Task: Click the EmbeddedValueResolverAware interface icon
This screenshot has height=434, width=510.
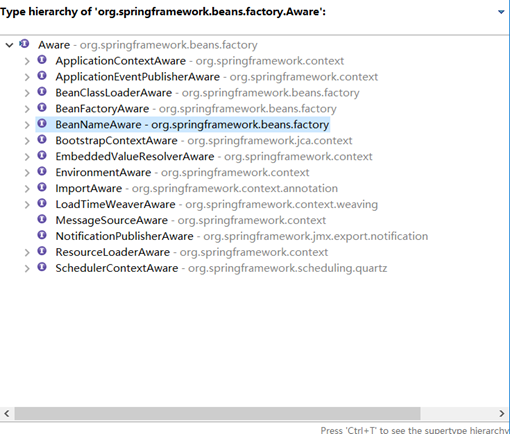Action: pyautogui.click(x=42, y=155)
